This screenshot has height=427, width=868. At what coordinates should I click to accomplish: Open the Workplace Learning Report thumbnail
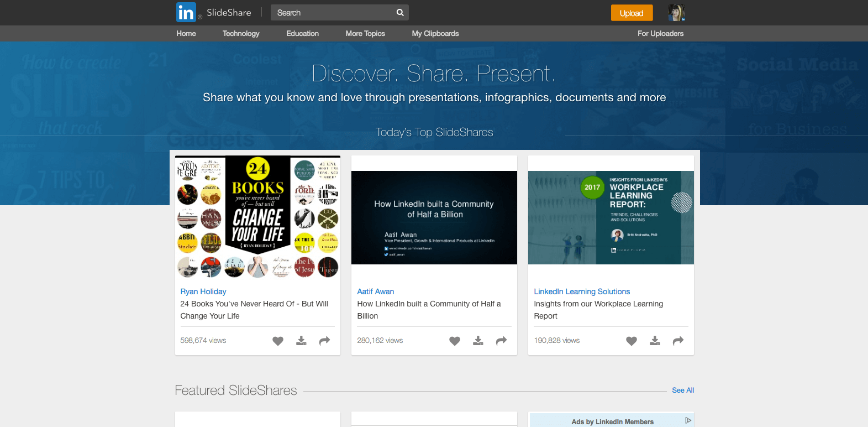pos(611,217)
